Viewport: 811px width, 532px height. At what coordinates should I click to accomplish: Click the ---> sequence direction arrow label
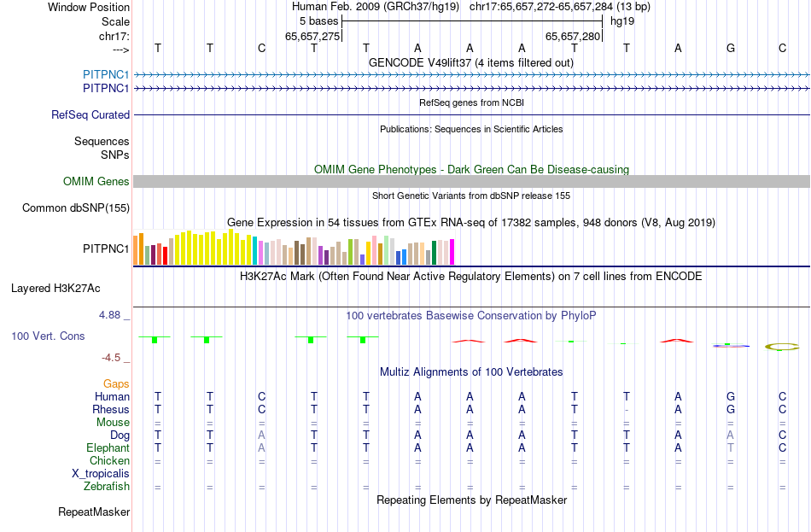(120, 50)
